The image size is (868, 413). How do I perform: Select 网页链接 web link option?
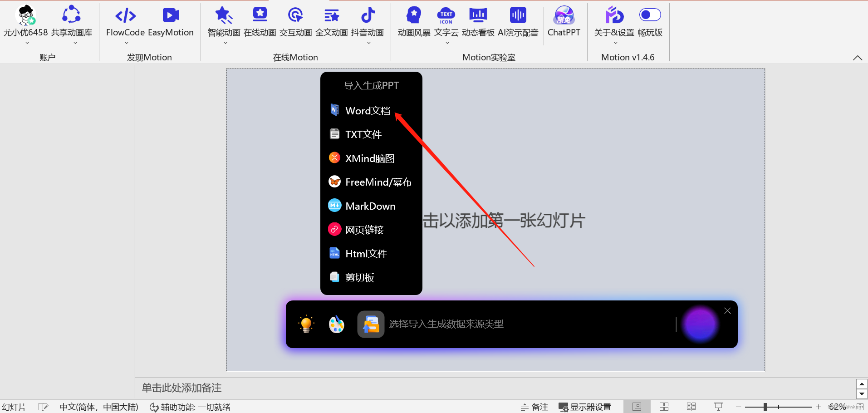tap(371, 229)
